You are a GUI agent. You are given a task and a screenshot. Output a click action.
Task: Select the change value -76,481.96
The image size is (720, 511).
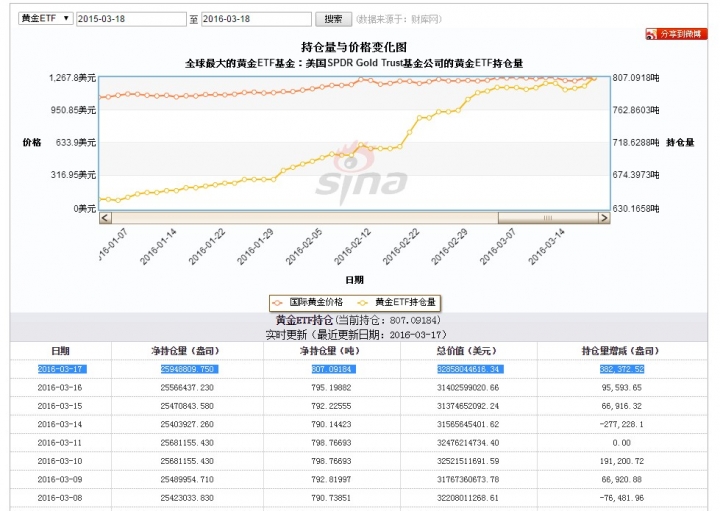tap(622, 498)
